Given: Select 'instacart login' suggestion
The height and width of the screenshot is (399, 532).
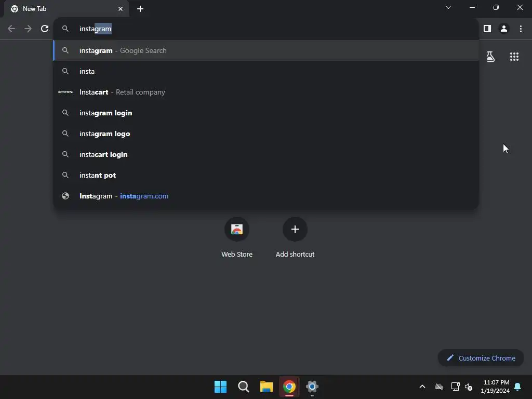Looking at the screenshot, I should [x=267, y=154].
